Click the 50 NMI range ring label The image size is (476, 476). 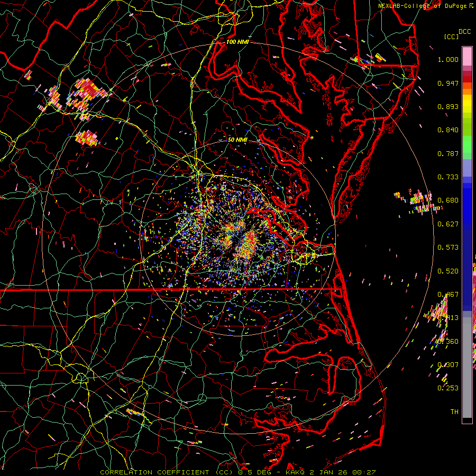[237, 140]
